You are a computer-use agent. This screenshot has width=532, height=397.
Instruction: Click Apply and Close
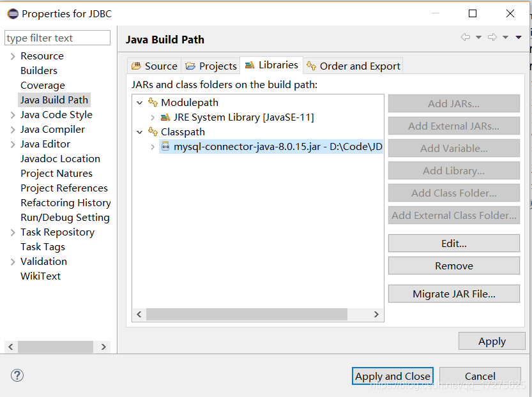click(x=393, y=376)
